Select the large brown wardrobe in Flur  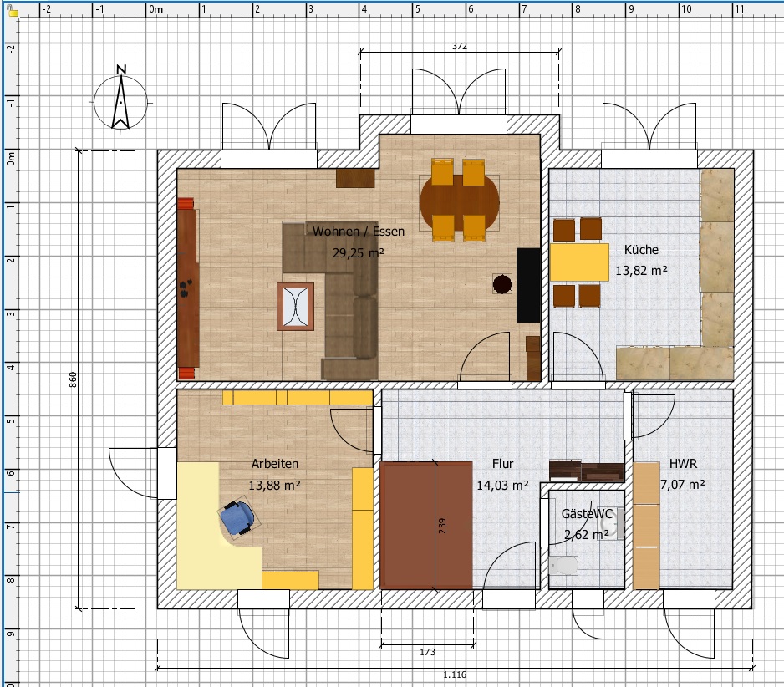coord(410,525)
